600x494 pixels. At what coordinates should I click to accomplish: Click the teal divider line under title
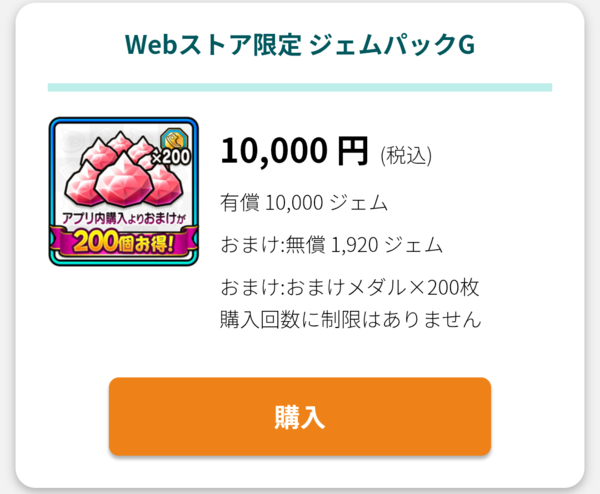[300, 87]
